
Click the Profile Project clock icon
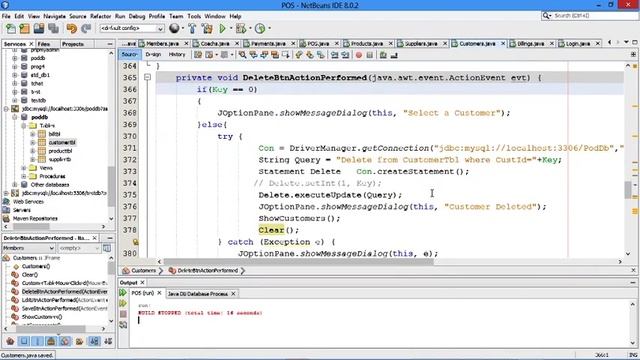pyautogui.click(x=260, y=29)
